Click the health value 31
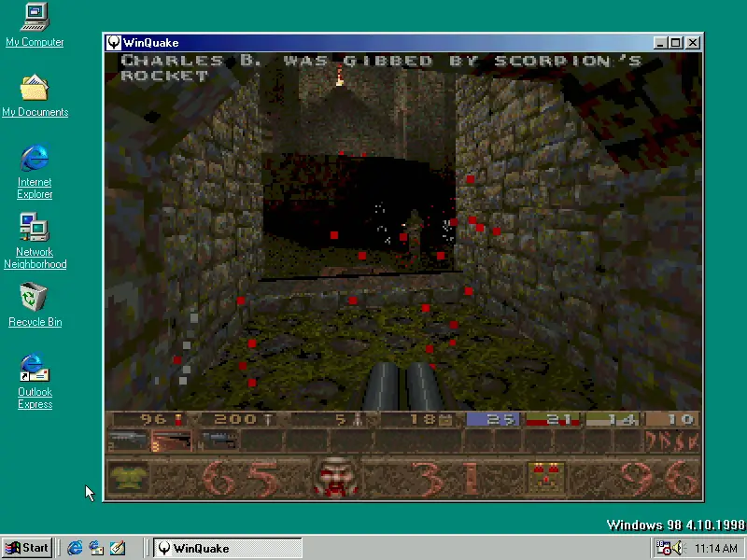 pos(444,478)
